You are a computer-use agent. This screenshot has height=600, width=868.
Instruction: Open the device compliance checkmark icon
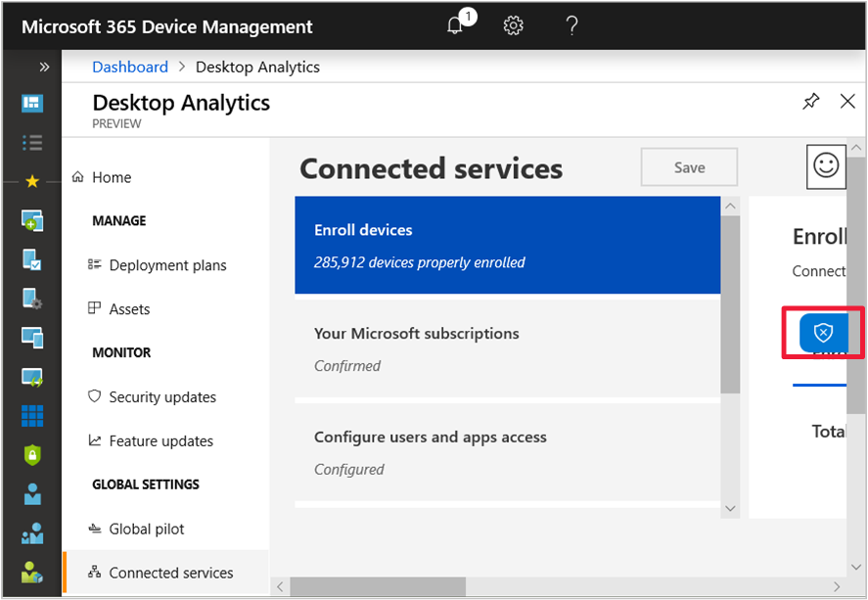[32, 259]
